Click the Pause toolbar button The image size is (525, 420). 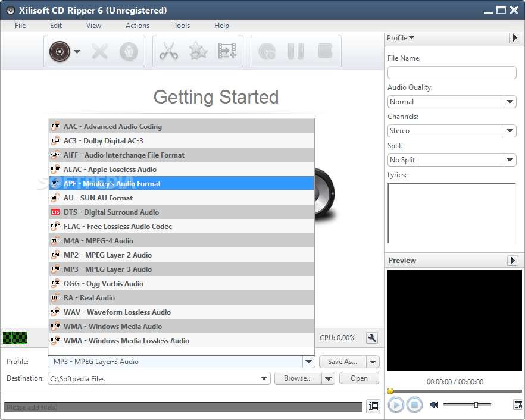coord(296,51)
